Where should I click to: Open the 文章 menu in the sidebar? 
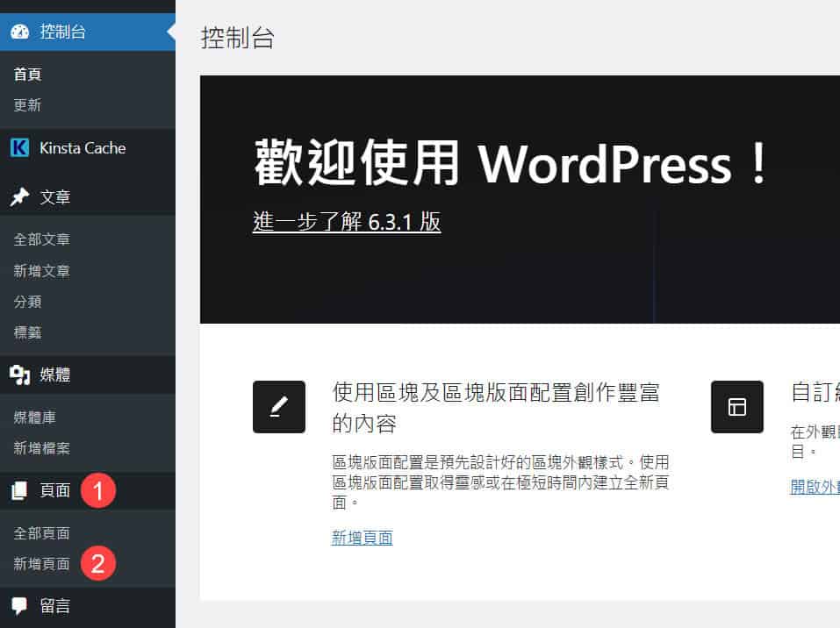tap(88, 197)
